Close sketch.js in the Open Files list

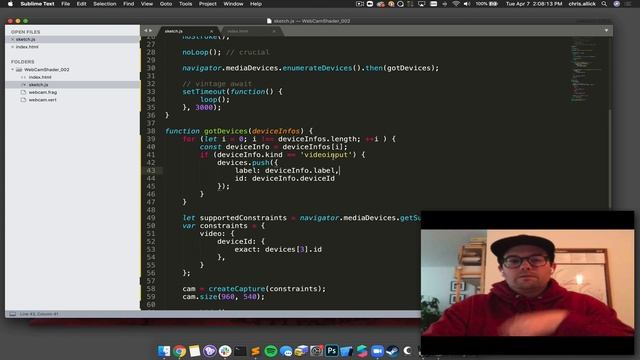(x=12, y=39)
